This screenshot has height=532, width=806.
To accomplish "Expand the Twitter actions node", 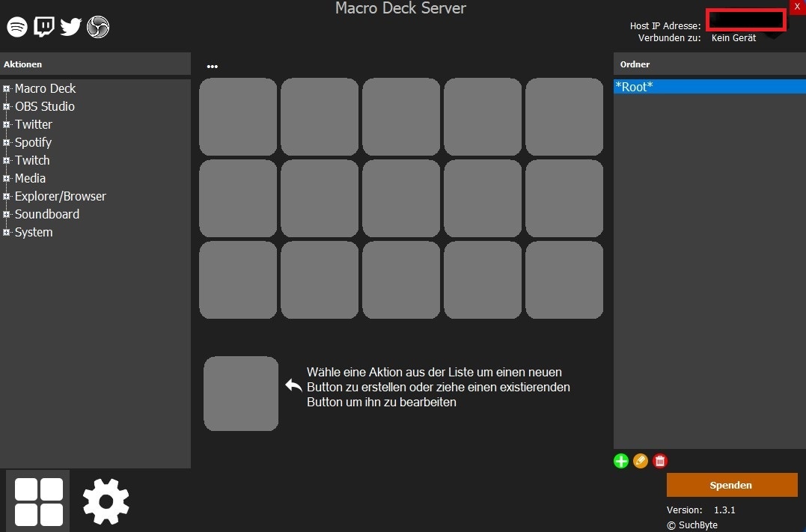I will pos(6,125).
